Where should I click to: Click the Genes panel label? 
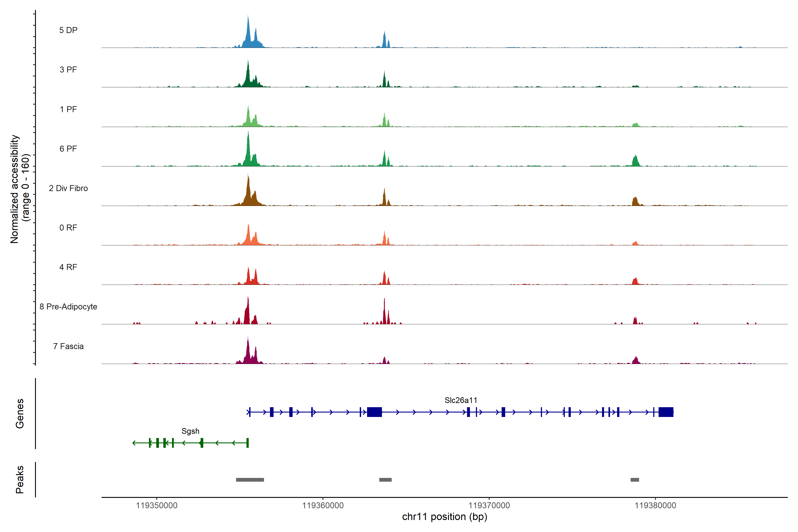tap(20, 413)
